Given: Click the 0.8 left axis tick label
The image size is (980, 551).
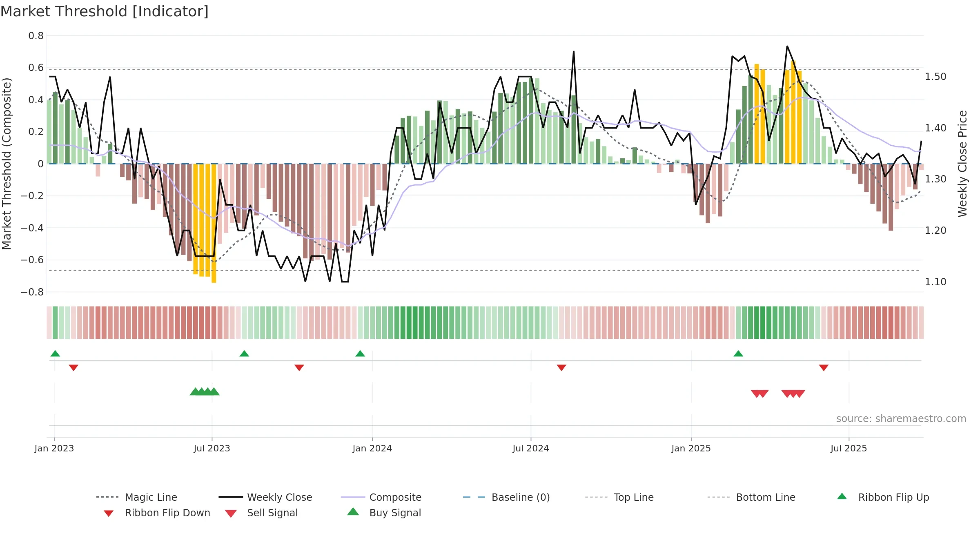Looking at the screenshot, I should pyautogui.click(x=36, y=36).
